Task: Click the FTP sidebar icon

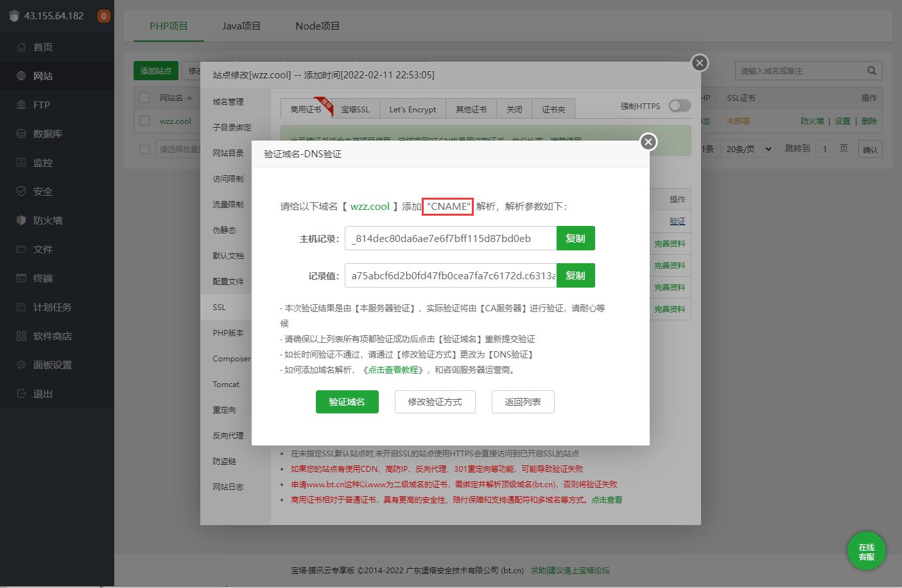Action: coord(21,105)
